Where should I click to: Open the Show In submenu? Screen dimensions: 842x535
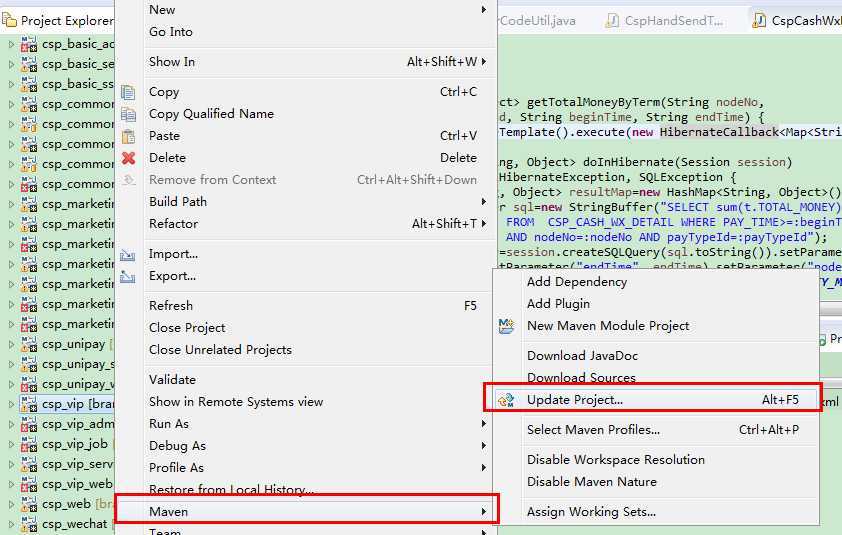pos(304,62)
